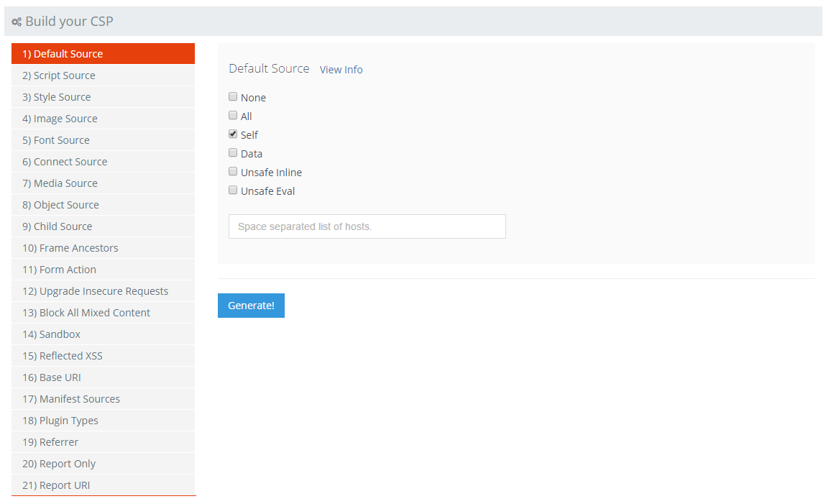This screenshot has height=504, width=826.
Task: Click the gears icon beside Build your CSP
Action: [x=17, y=22]
